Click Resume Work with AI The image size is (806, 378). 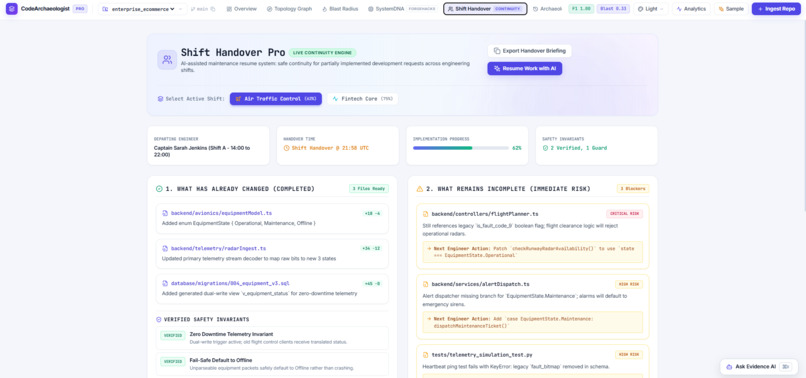click(x=525, y=68)
